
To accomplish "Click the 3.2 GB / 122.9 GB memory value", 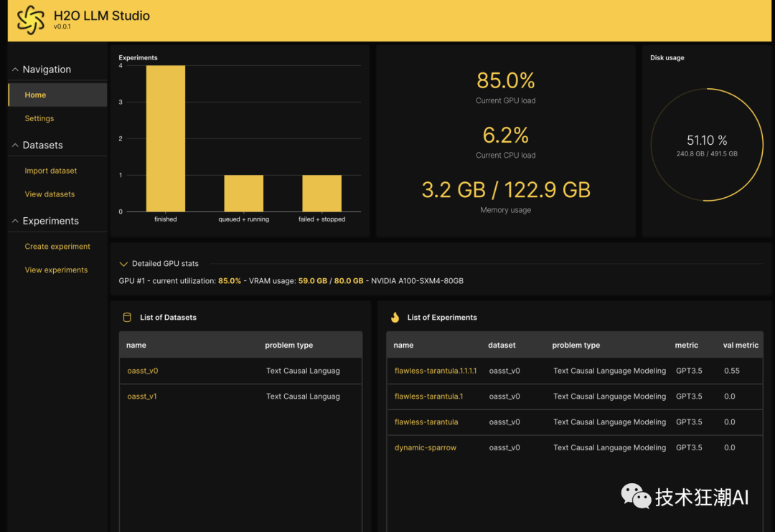I will 506,190.
